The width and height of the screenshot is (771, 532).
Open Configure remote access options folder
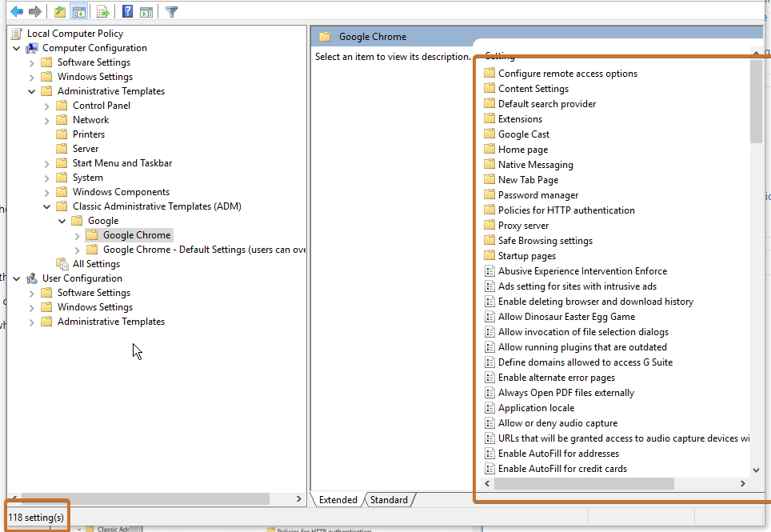pos(567,74)
